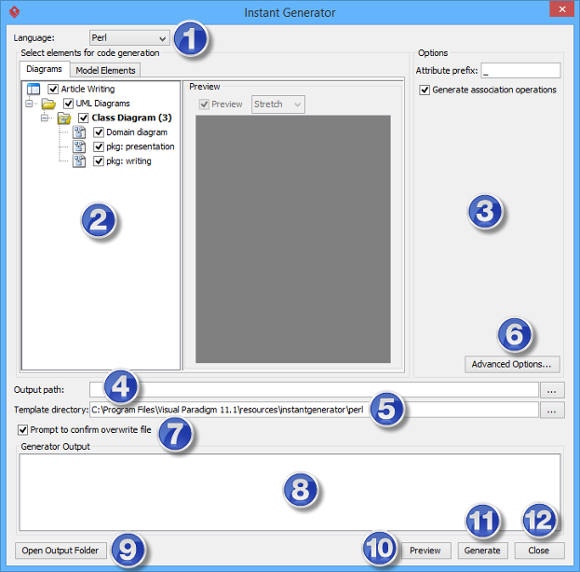The width and height of the screenshot is (580, 572).
Task: Click the UML Diagrams folder icon
Action: click(x=48, y=103)
